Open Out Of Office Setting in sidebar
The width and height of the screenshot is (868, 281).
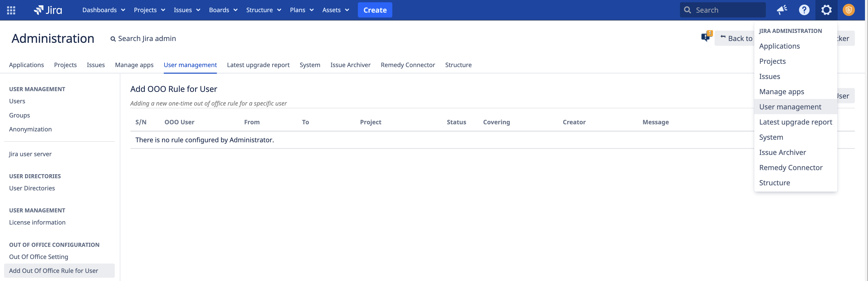pyautogui.click(x=38, y=256)
